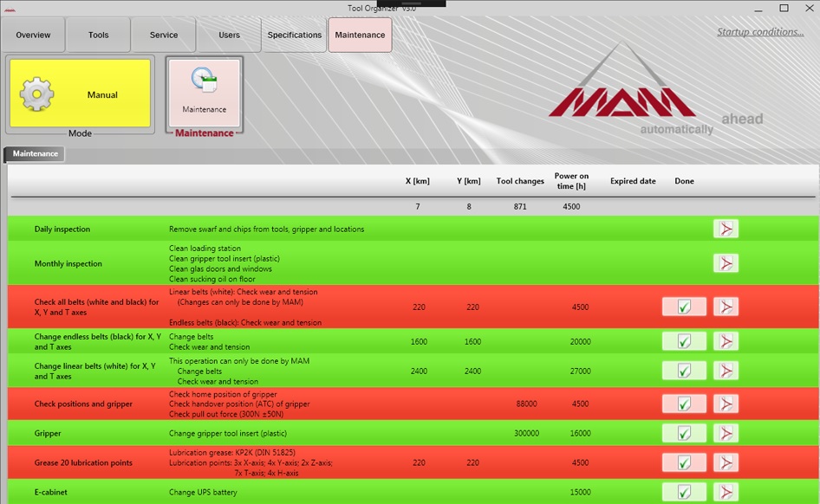Screen dimensions: 820x504
Task: Click the 27000 power on time value
Action: tap(580, 371)
